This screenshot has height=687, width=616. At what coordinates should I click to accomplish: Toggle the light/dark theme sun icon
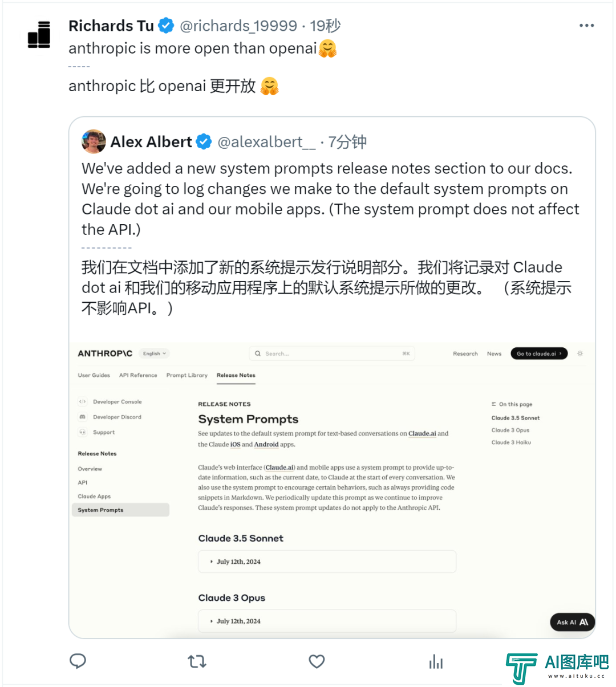tap(580, 353)
